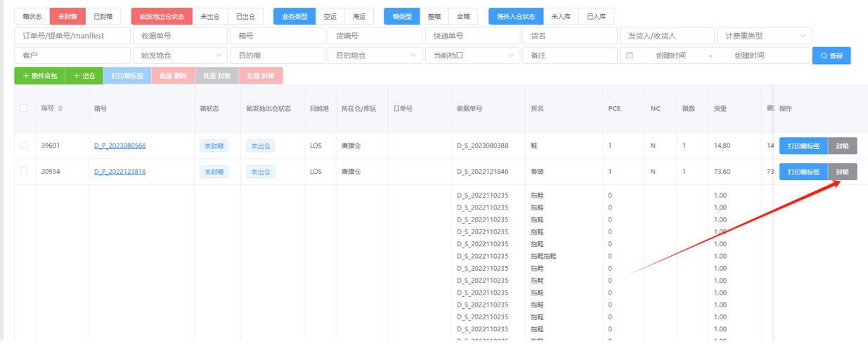Tick the select-all checkbox in table header
Viewport: 868px width, 358px height.
point(24,108)
